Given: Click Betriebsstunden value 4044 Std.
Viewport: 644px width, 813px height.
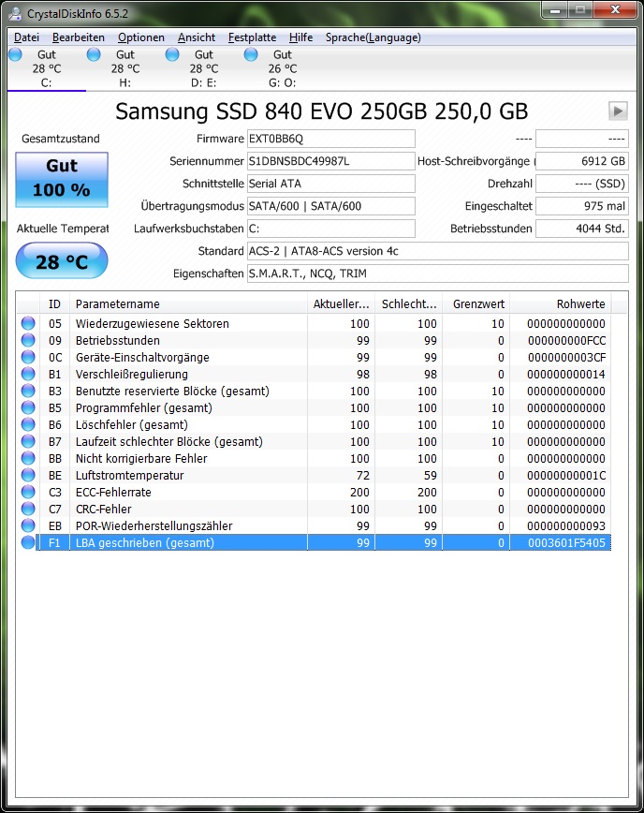Looking at the screenshot, I should tap(582, 229).
